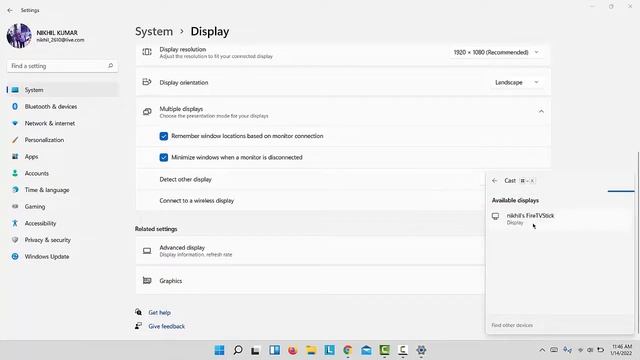Screen dimensions: 640x360
Task: Click the back arrow in Cast panel
Action: click(495, 180)
